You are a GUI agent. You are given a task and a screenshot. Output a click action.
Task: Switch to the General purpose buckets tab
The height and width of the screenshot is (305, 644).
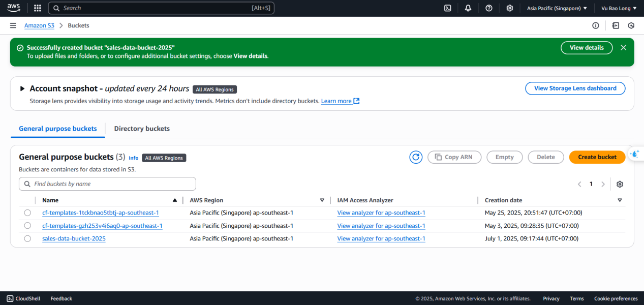point(58,129)
